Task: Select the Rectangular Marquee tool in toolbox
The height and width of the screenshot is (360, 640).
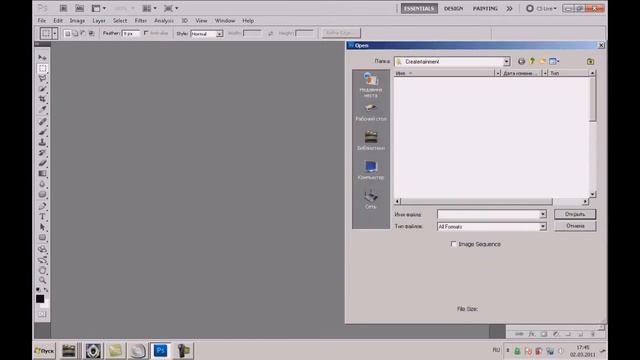Action: (42, 68)
